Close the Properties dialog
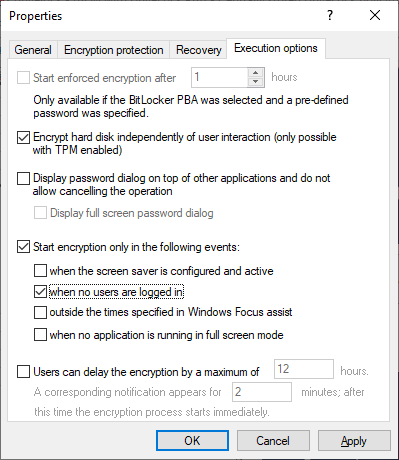Viewport: 399px width, 460px height. [x=375, y=15]
